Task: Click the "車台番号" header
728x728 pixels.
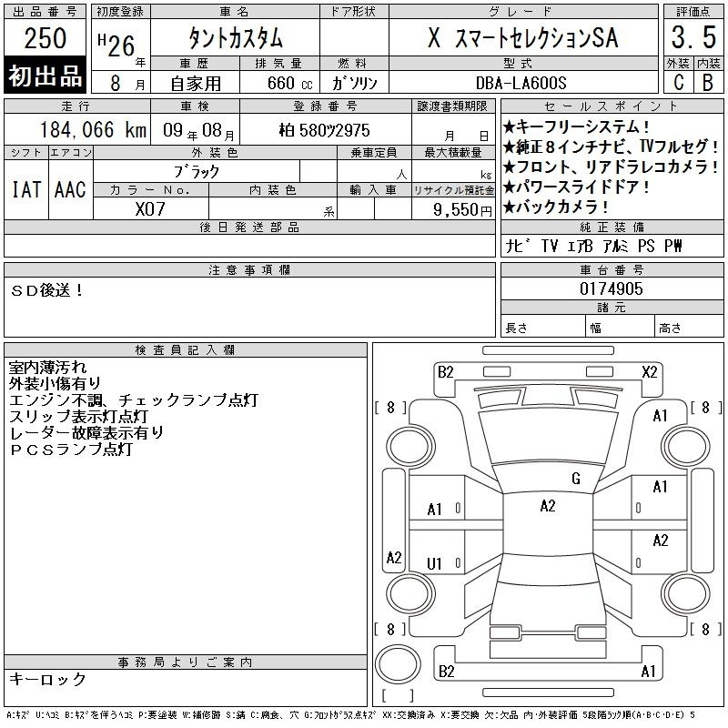Action: (612, 269)
